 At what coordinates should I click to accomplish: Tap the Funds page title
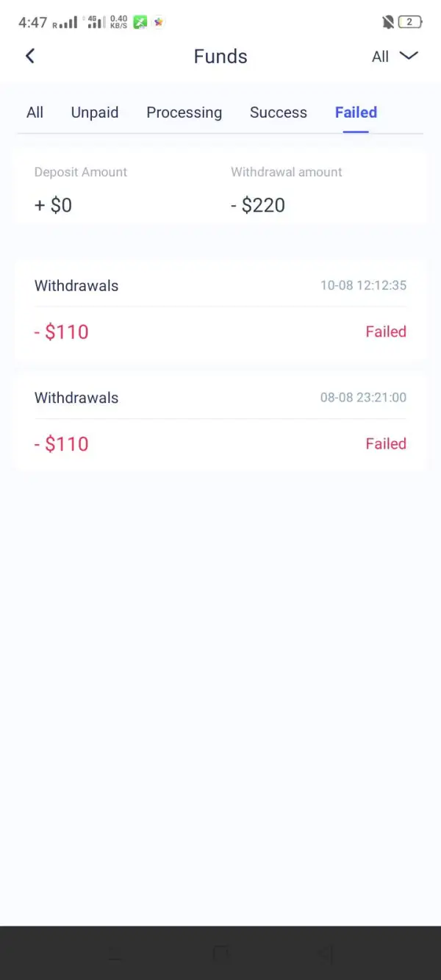(x=220, y=57)
